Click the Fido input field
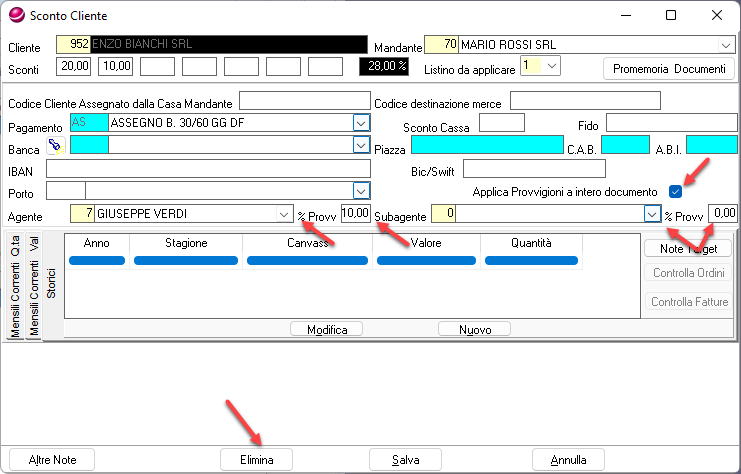 (x=672, y=123)
